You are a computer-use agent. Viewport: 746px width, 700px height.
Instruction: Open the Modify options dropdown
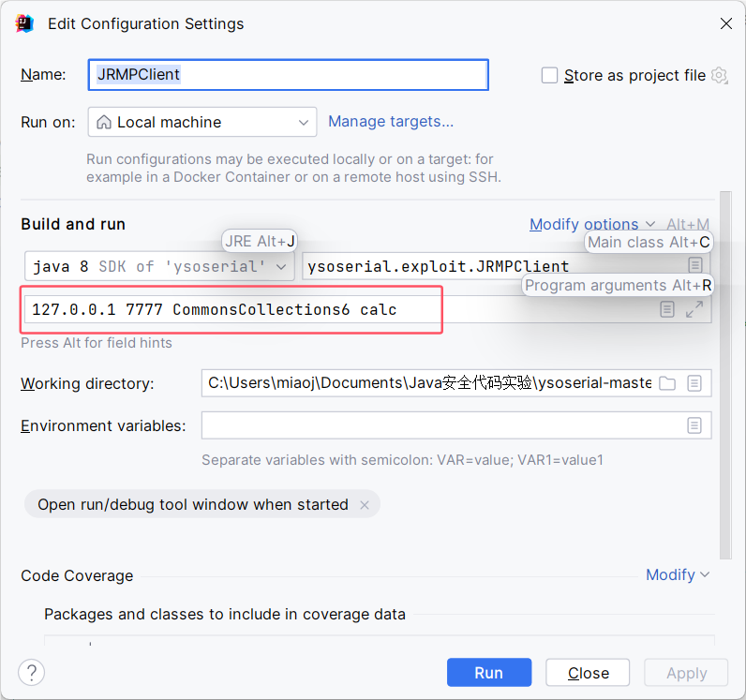pyautogui.click(x=590, y=224)
